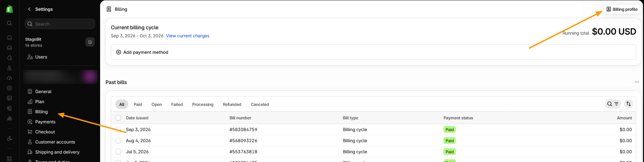Switch to Canceled bills tab
The image size is (644, 162).
pos(260,104)
